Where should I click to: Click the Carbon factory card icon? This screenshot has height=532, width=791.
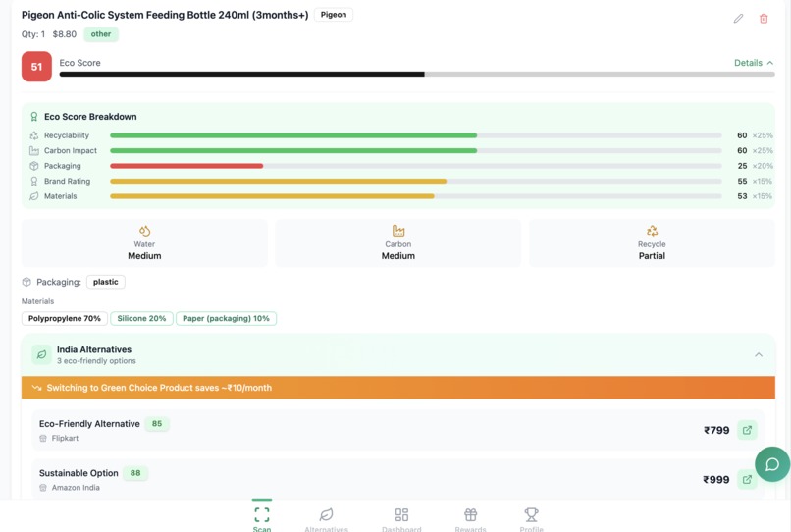pyautogui.click(x=398, y=231)
